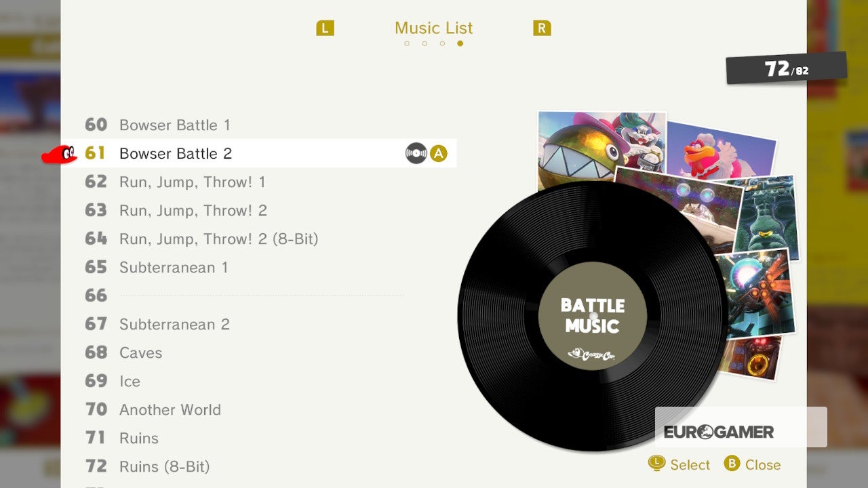Click the Close label
This screenshot has width=868, height=488.
coord(763,464)
